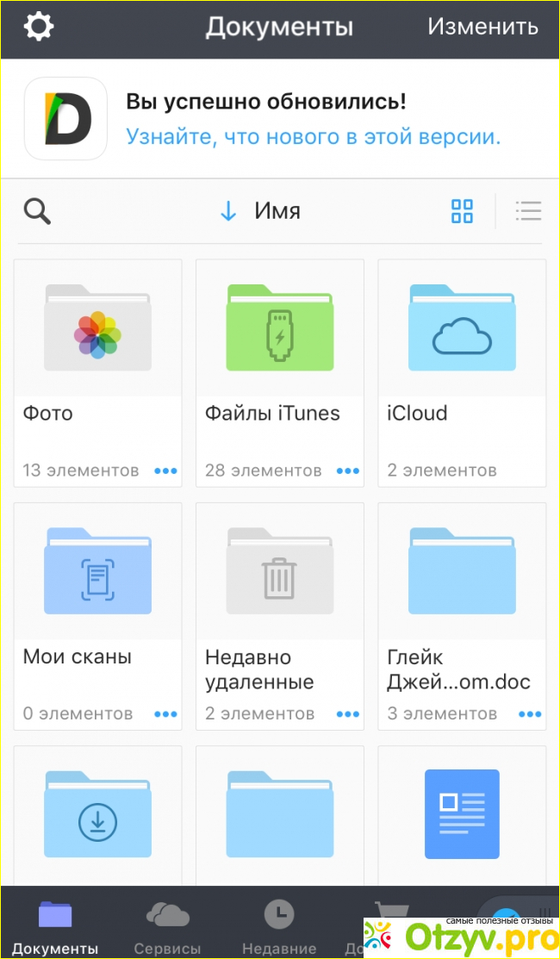
Task: Open more options for Файлы iTunes
Action: pyautogui.click(x=348, y=470)
